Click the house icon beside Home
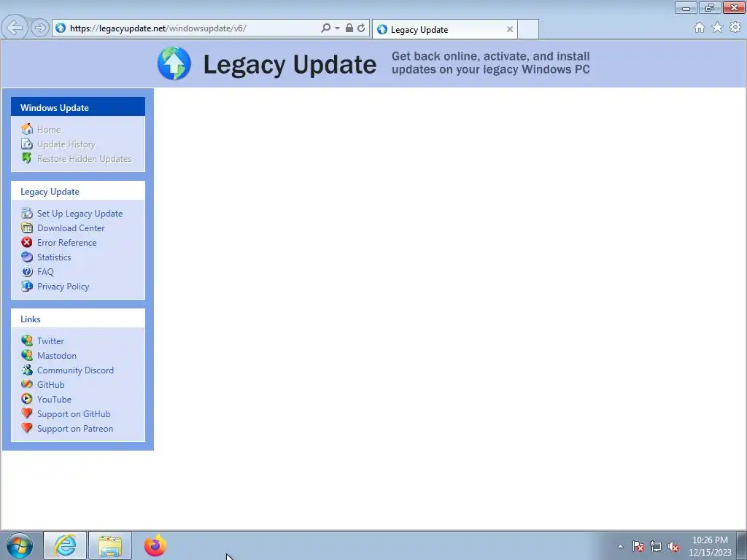This screenshot has height=560, width=747. coord(27,129)
